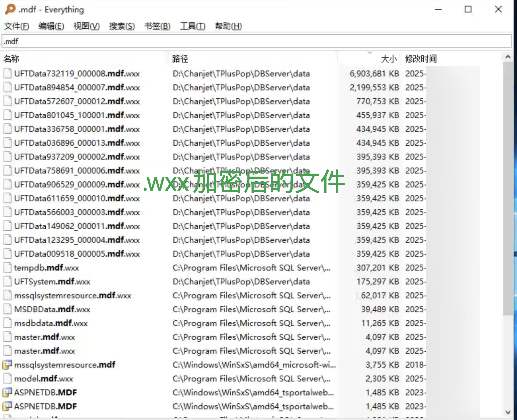This screenshot has height=420, width=517.
Task: Click file icon of model.mdf.wxx
Action: coord(8,378)
